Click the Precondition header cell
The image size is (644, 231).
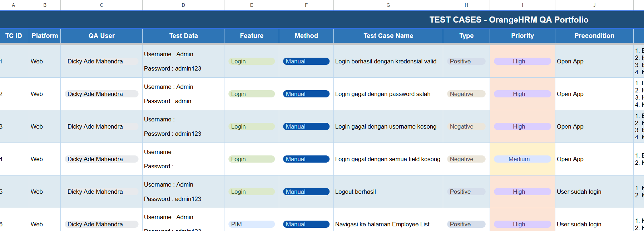pyautogui.click(x=594, y=36)
